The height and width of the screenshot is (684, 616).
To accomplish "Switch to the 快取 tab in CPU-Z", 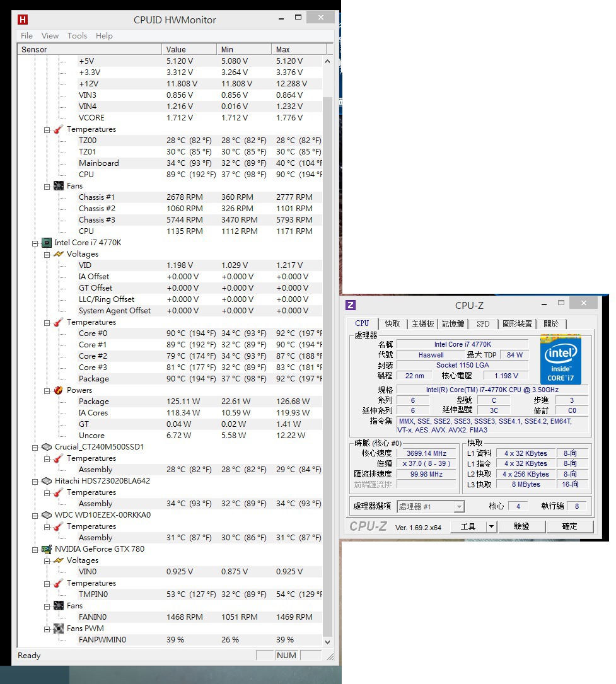I will (392, 323).
